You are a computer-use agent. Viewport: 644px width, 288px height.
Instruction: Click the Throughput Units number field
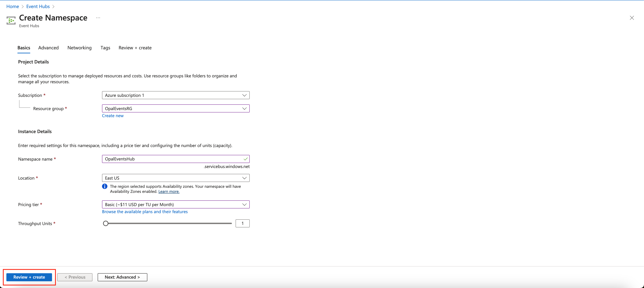click(x=242, y=224)
